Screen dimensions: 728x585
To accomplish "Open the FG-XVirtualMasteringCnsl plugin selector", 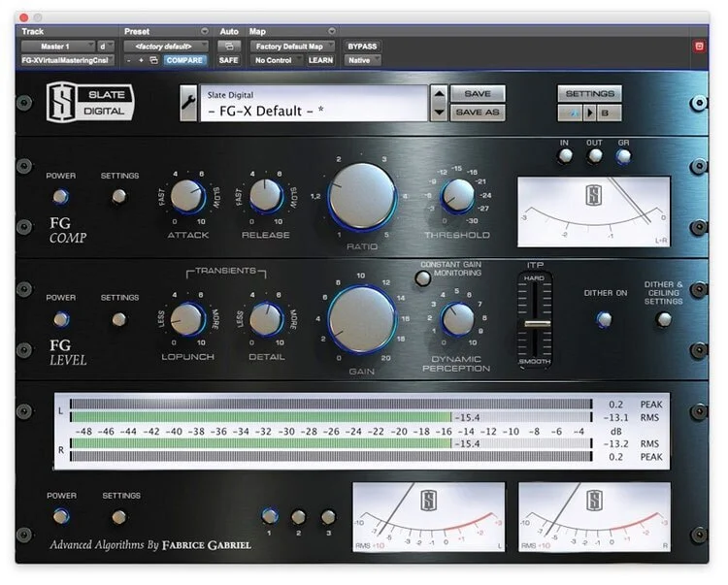I will pos(67,60).
